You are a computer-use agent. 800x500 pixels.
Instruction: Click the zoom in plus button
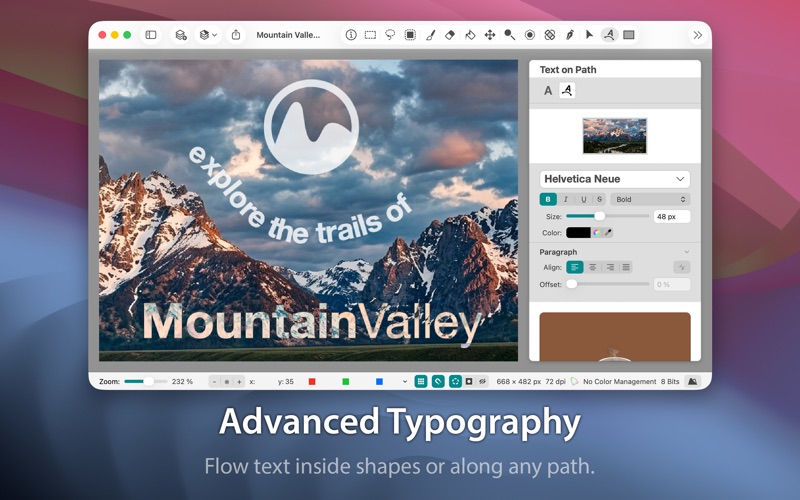coord(239,382)
